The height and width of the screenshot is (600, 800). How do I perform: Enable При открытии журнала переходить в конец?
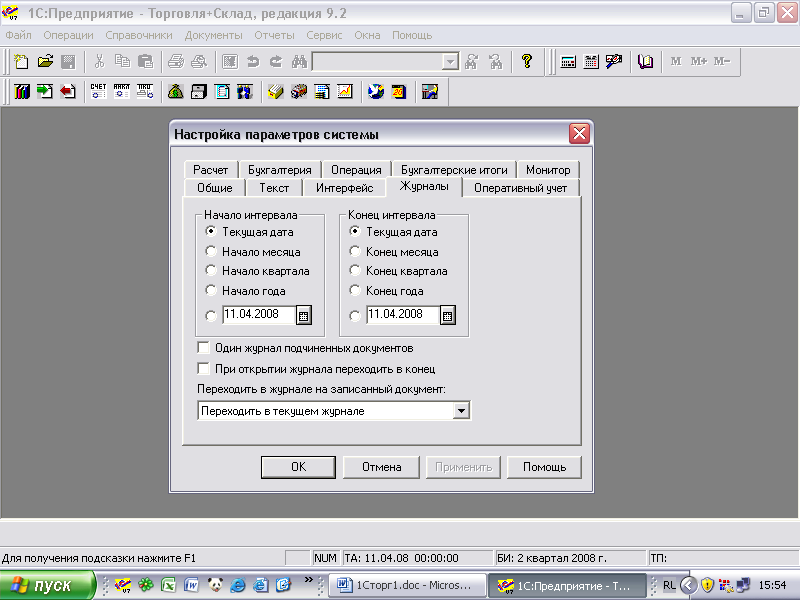tap(204, 368)
